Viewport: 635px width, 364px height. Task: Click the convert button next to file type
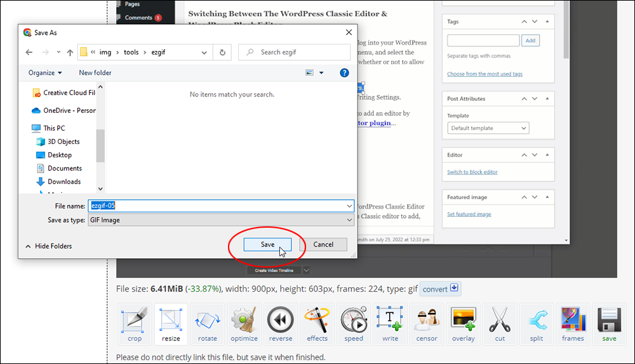(x=440, y=289)
